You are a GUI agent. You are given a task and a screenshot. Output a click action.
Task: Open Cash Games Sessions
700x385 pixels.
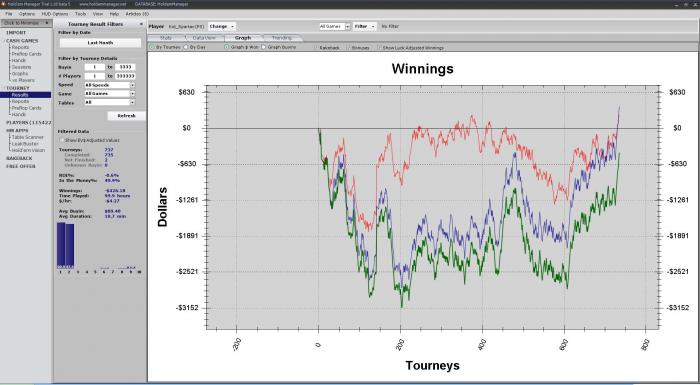21,67
